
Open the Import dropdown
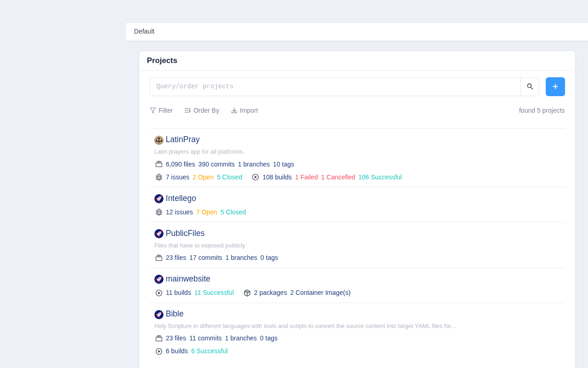(x=244, y=110)
